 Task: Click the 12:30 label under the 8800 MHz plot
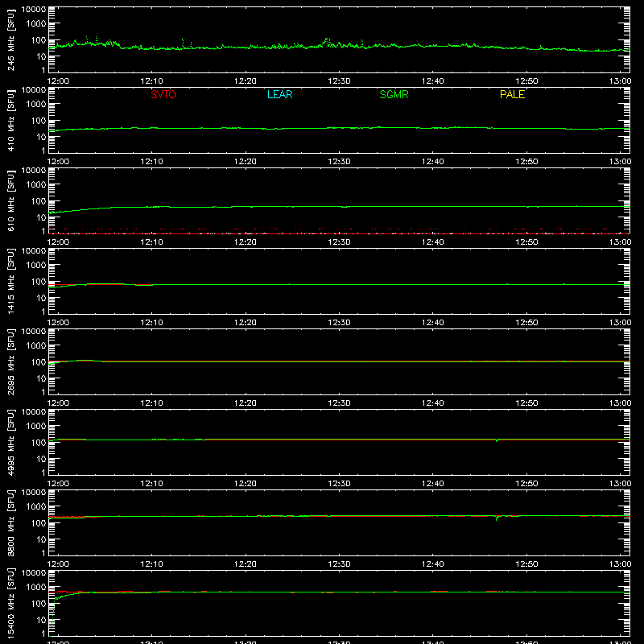point(339,564)
